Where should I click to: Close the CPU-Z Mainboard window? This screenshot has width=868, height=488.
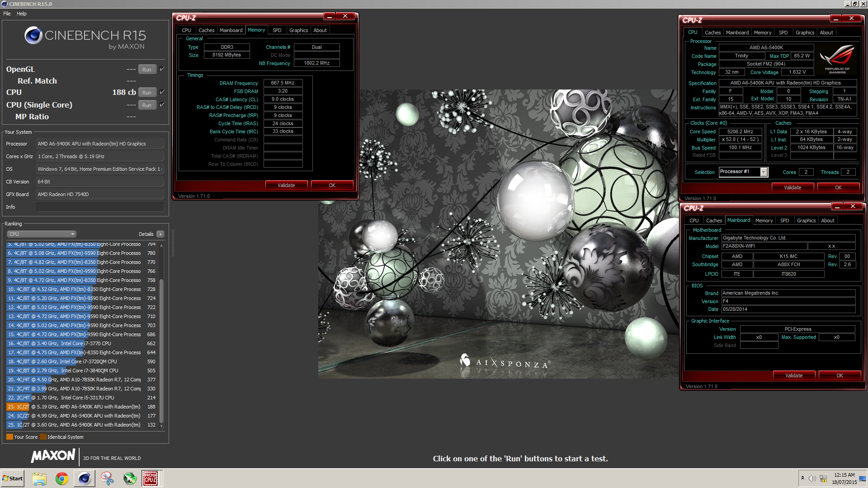click(853, 206)
